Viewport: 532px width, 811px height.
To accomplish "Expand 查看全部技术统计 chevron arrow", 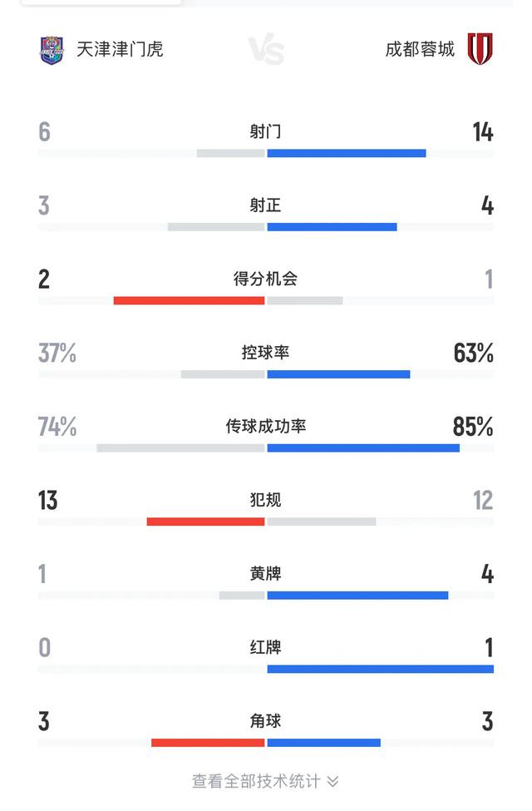I will [x=333, y=781].
